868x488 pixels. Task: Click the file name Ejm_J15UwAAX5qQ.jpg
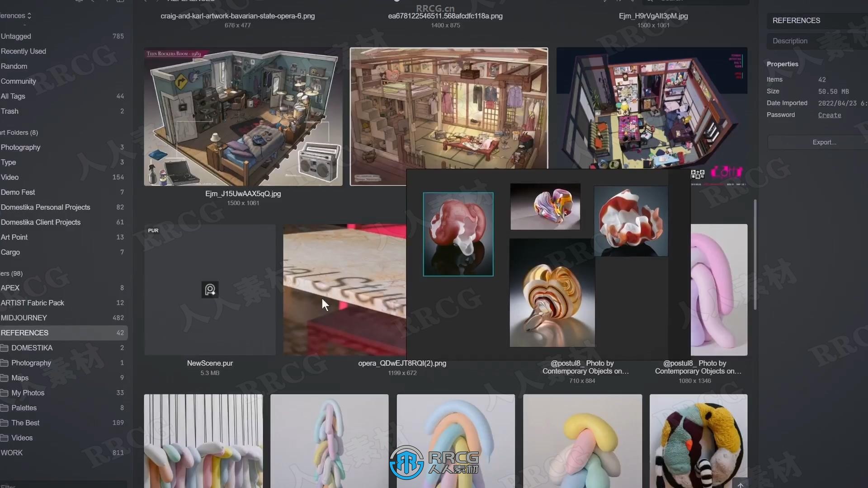[243, 194]
